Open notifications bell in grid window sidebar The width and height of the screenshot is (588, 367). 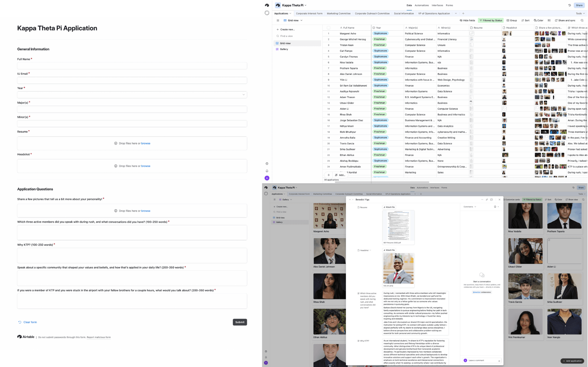(267, 171)
